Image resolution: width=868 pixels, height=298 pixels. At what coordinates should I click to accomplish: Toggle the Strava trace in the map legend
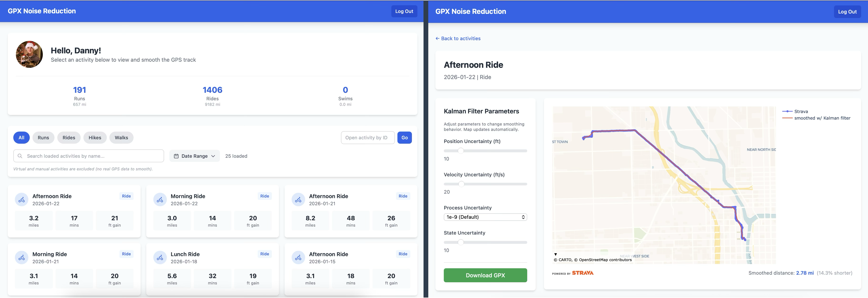point(801,112)
